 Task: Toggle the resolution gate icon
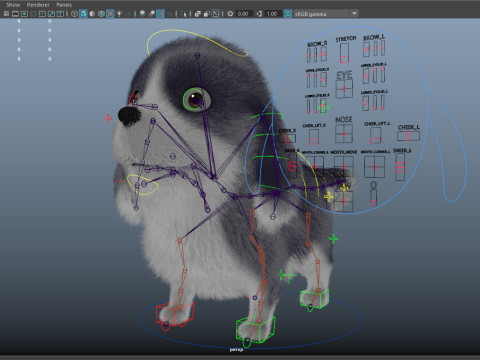(24, 14)
